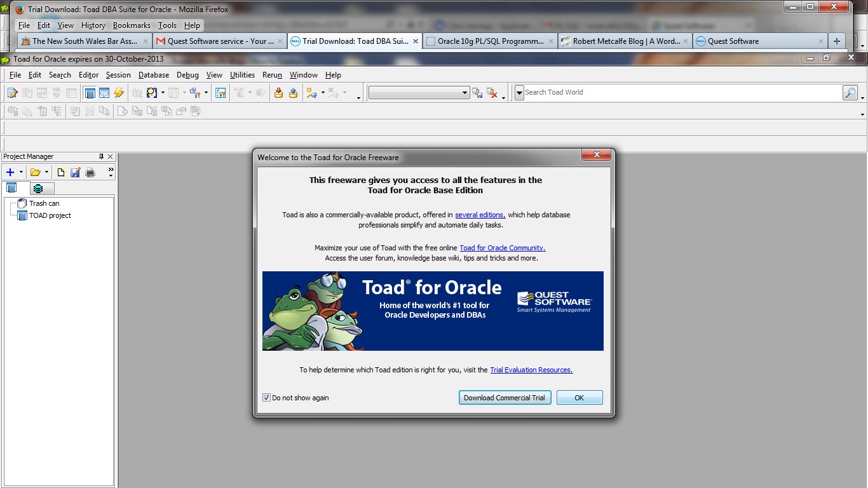Click the speech-bubble window toolbar icon
Image resolution: width=868 pixels, height=488 pixels.
[x=104, y=93]
